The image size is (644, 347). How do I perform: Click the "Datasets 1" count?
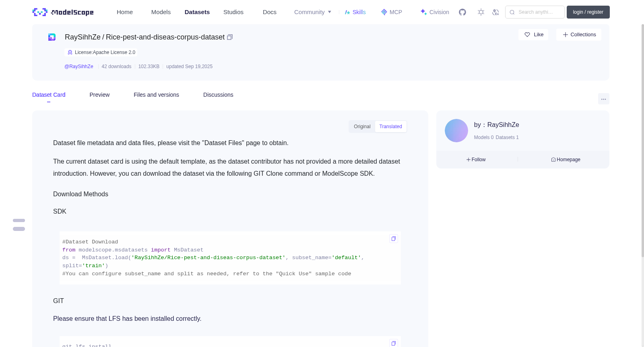[x=507, y=137]
